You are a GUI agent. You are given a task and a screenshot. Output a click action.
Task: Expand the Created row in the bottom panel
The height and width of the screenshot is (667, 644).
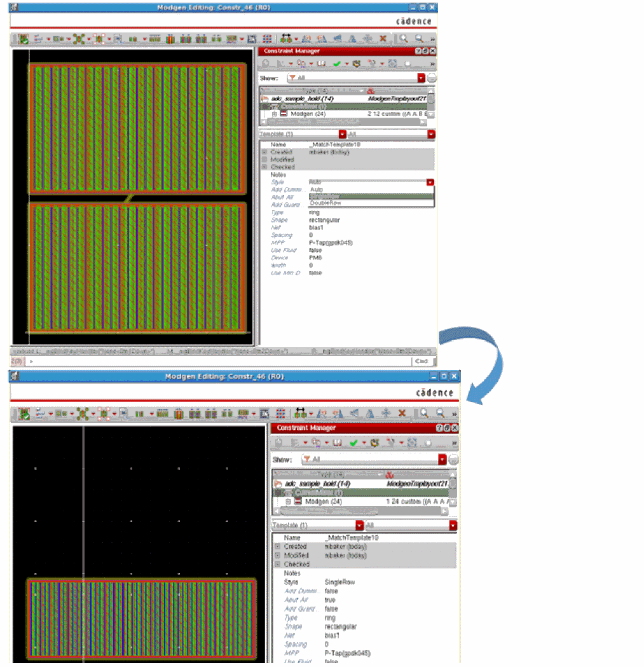277,547
